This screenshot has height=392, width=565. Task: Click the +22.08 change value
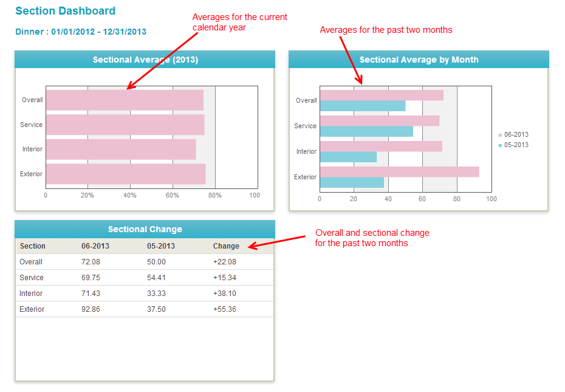pyautogui.click(x=225, y=262)
